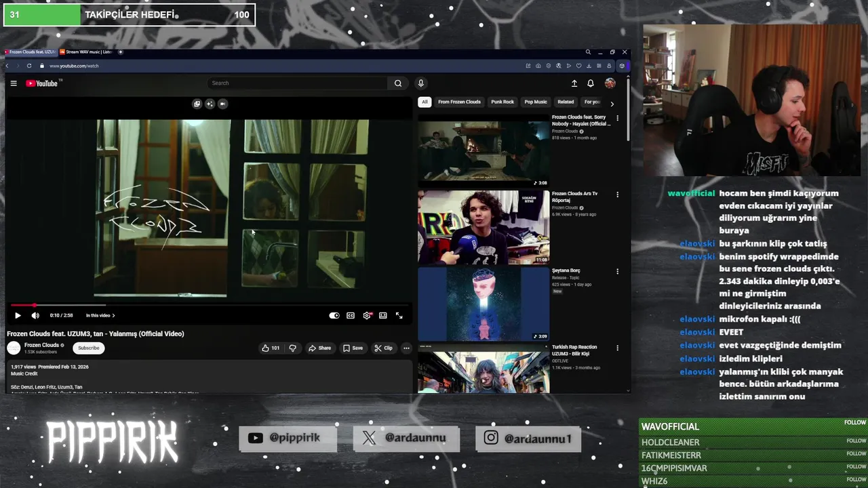Click the Instagram @ardaunnu1 overlay badge

(528, 438)
